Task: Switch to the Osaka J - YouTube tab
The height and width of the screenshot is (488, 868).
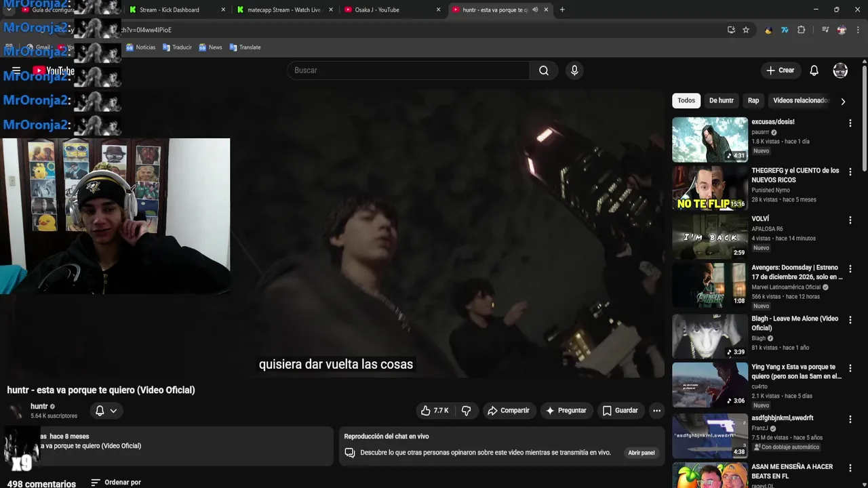Action: pos(391,9)
